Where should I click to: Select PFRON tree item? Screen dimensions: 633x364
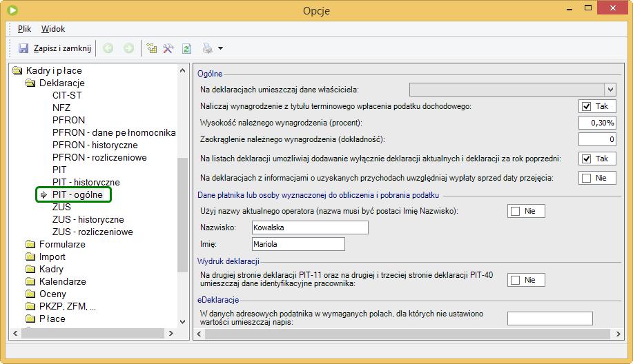click(x=68, y=121)
